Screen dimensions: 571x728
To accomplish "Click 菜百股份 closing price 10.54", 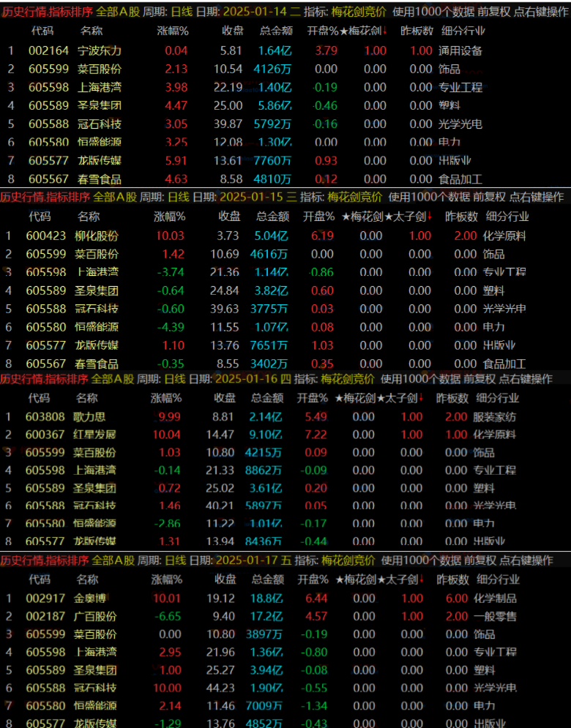I will 228,70.
